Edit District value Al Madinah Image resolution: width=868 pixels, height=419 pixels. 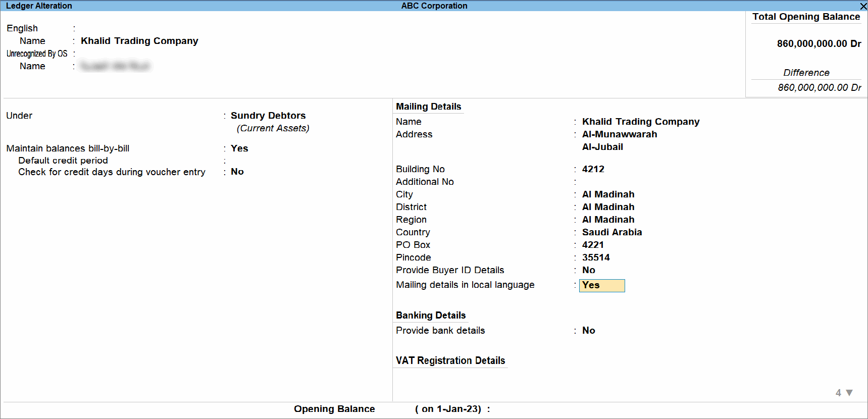point(608,207)
